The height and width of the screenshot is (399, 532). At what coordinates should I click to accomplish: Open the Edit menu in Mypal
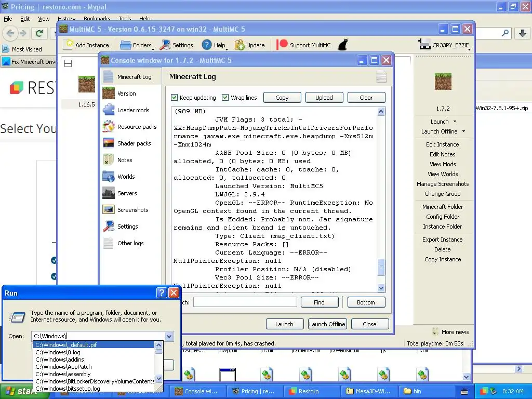click(25, 19)
